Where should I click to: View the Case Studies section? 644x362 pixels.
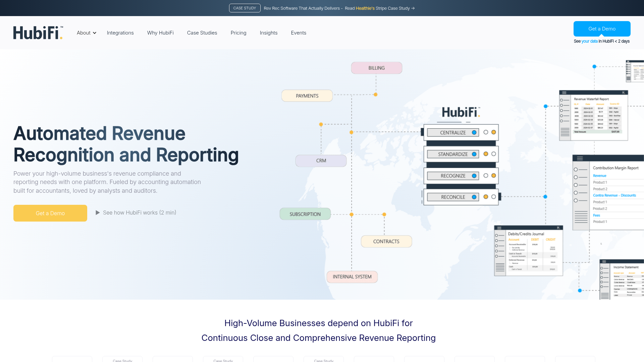(x=202, y=33)
